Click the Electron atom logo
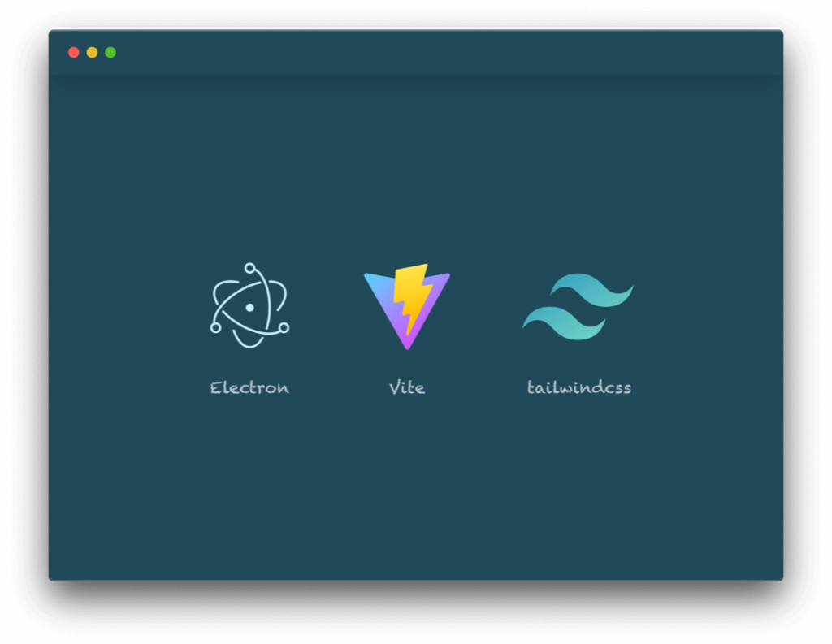The width and height of the screenshot is (832, 644). pyautogui.click(x=249, y=305)
